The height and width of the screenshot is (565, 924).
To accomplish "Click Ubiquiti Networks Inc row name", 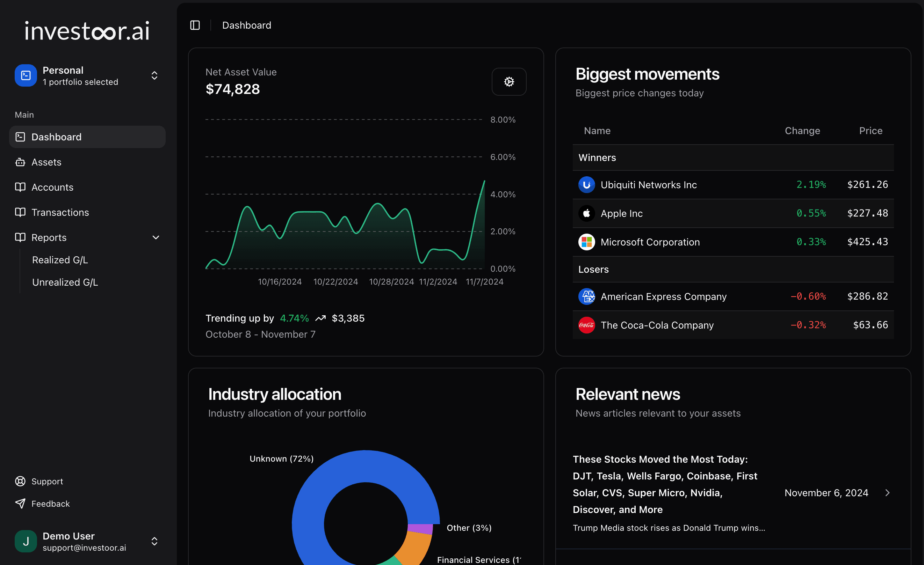I will [649, 185].
